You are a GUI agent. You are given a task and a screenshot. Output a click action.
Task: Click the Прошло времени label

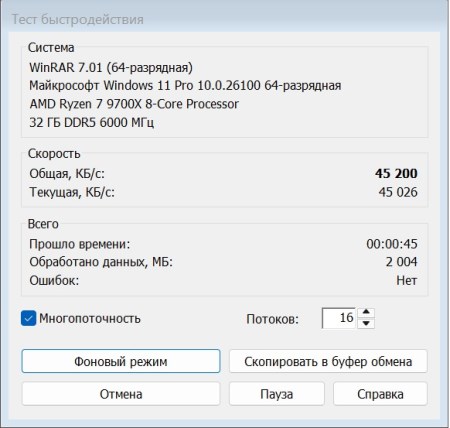point(80,244)
